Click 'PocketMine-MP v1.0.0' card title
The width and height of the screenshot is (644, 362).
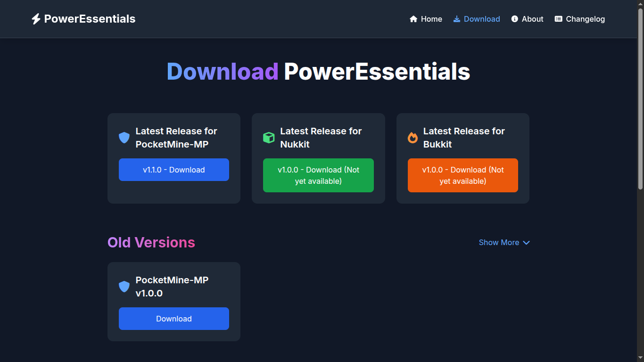(x=172, y=287)
